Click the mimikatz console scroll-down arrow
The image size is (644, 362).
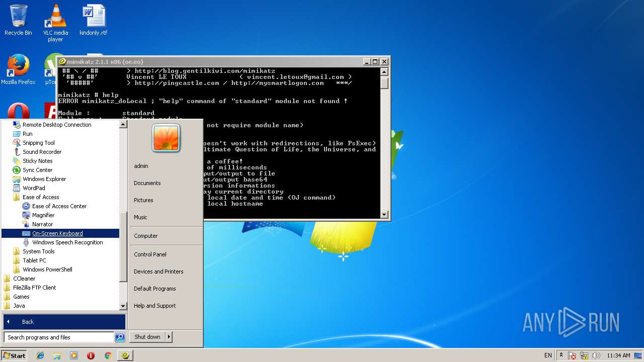pos(384,215)
